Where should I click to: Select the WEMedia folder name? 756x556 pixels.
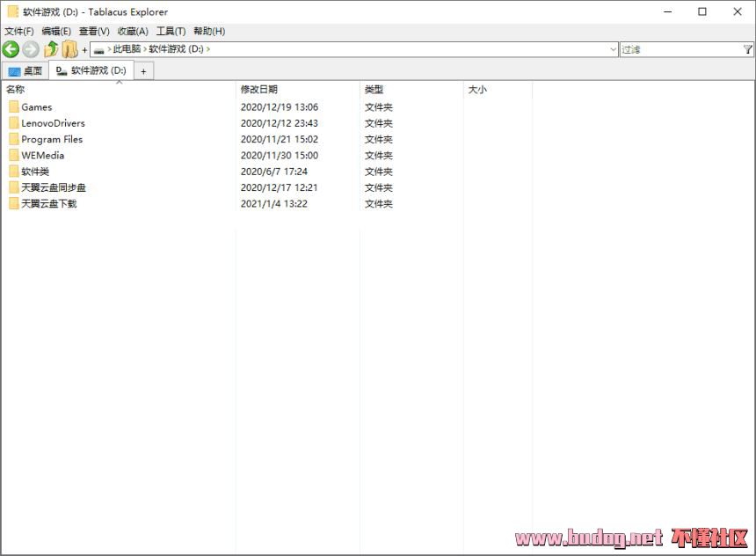pyautogui.click(x=42, y=156)
